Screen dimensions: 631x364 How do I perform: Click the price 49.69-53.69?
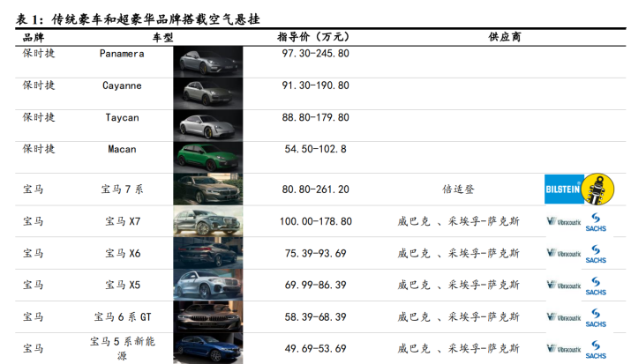(316, 349)
